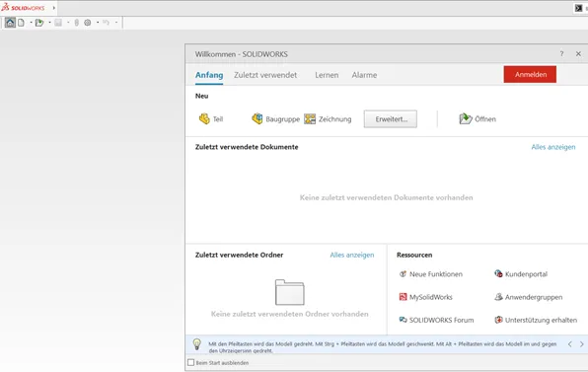Click 'Zuletzt verwendete Ordner' heading

[240, 255]
